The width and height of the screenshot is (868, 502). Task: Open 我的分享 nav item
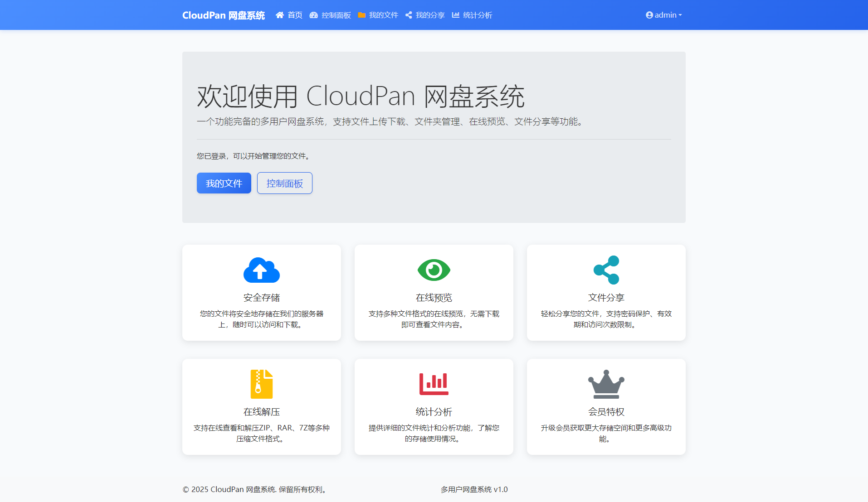425,15
